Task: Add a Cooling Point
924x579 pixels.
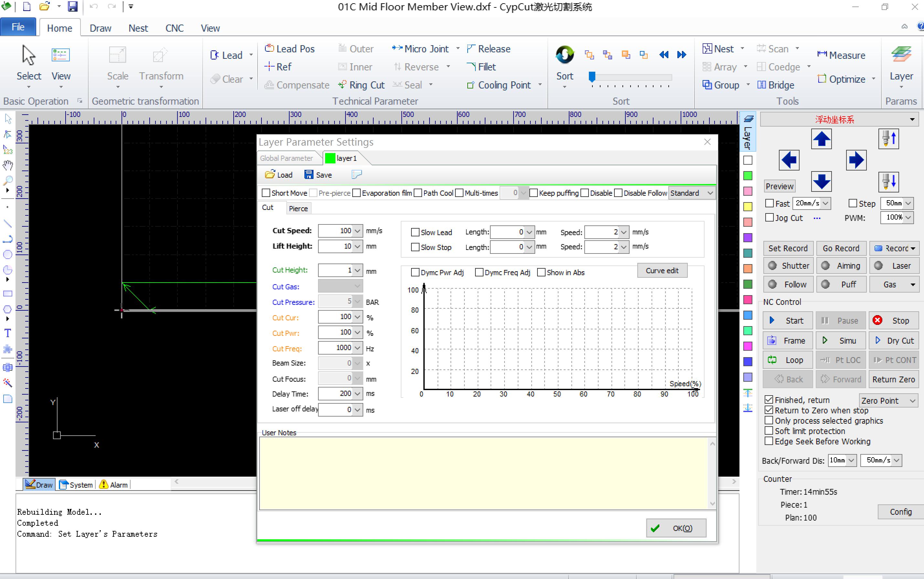Action: [x=499, y=85]
